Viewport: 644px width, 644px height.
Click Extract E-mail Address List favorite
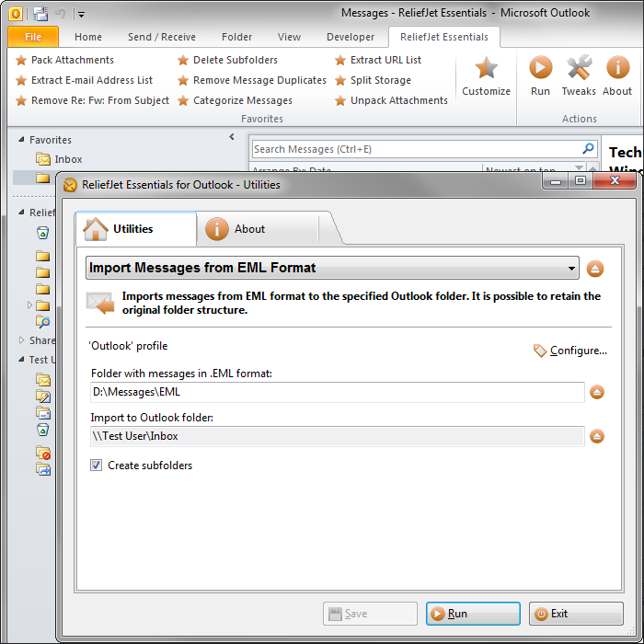tap(84, 80)
